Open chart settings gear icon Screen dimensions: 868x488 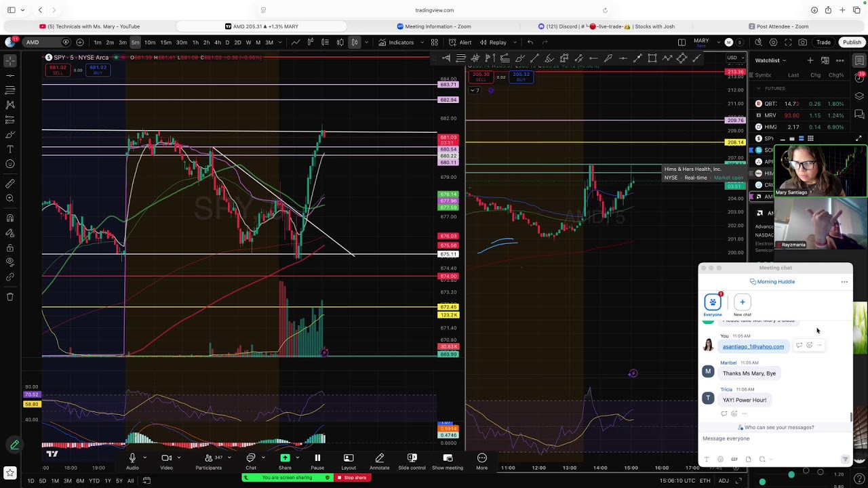pos(773,43)
